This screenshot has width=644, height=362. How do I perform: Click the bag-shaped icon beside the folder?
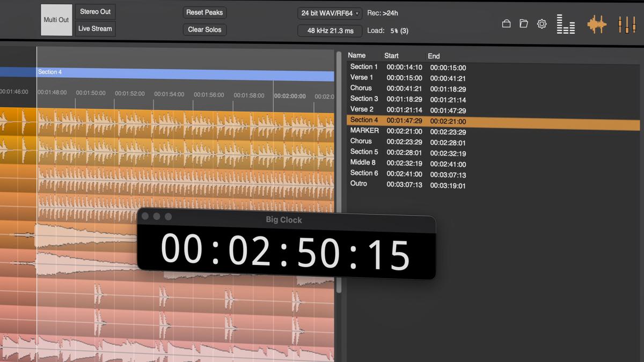tap(506, 24)
